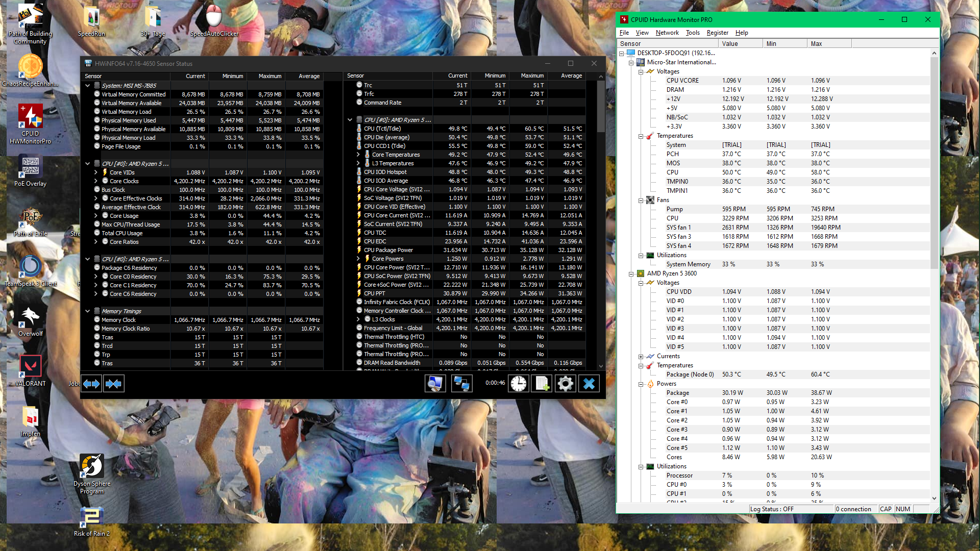This screenshot has height=551, width=980.
Task: Collapse the Powers node in HWMonitor tree
Action: click(641, 384)
